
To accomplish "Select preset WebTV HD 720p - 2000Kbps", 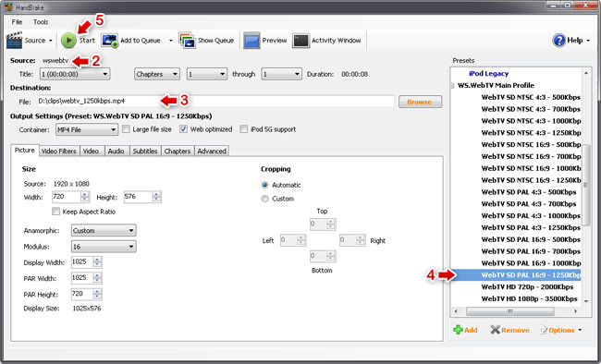I will [x=527, y=287].
